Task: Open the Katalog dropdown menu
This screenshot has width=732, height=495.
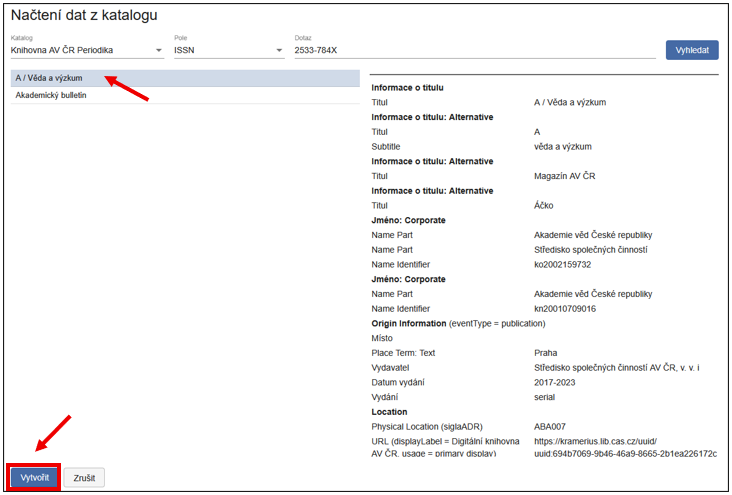Action: coord(86,50)
